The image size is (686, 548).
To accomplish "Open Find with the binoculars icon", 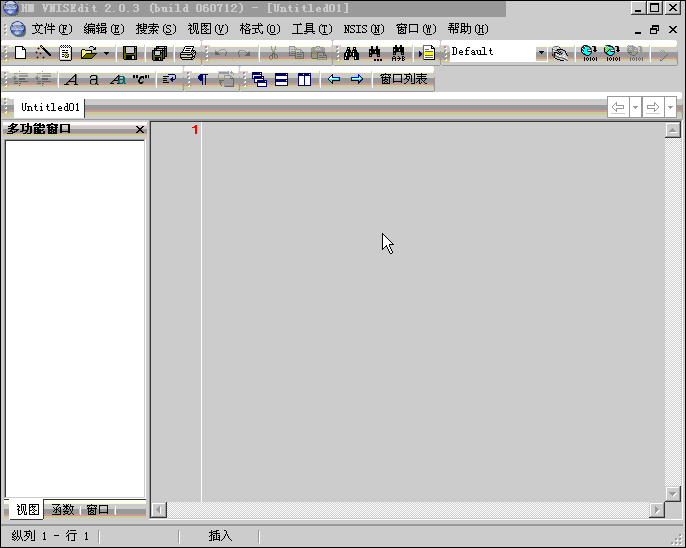I will (x=351, y=53).
